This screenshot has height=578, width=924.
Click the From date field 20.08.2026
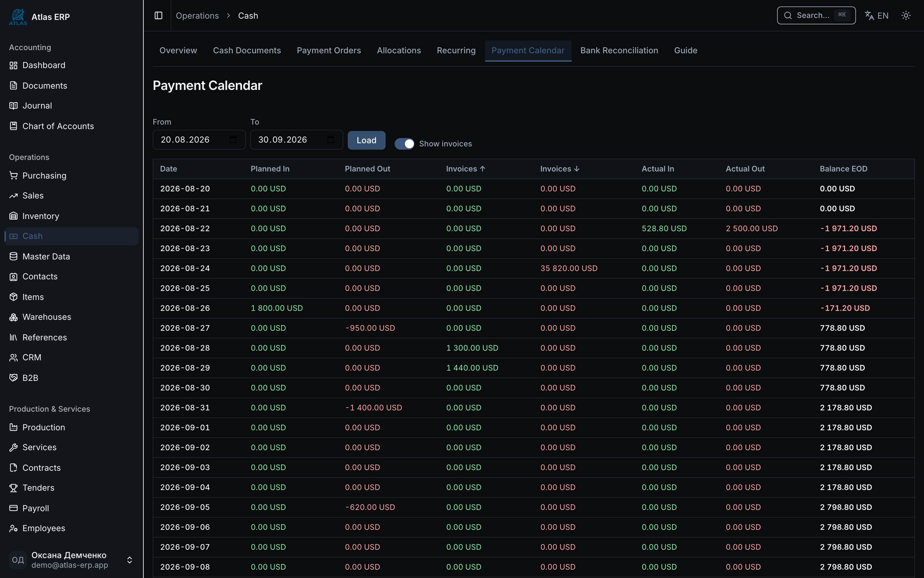click(199, 140)
